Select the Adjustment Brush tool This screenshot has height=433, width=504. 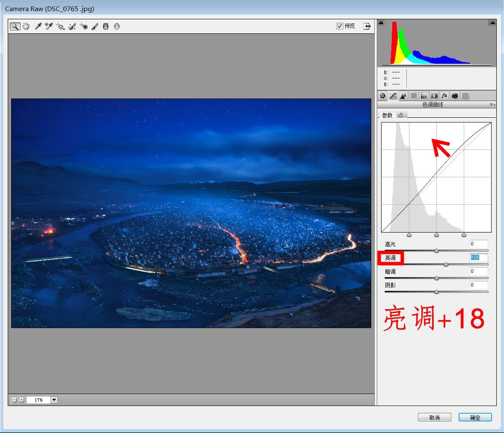(95, 27)
